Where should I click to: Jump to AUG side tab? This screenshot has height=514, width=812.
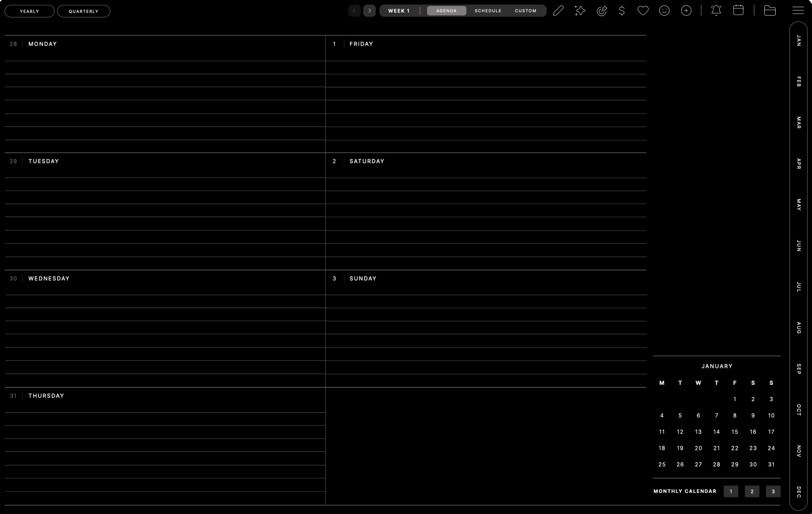[799, 328]
